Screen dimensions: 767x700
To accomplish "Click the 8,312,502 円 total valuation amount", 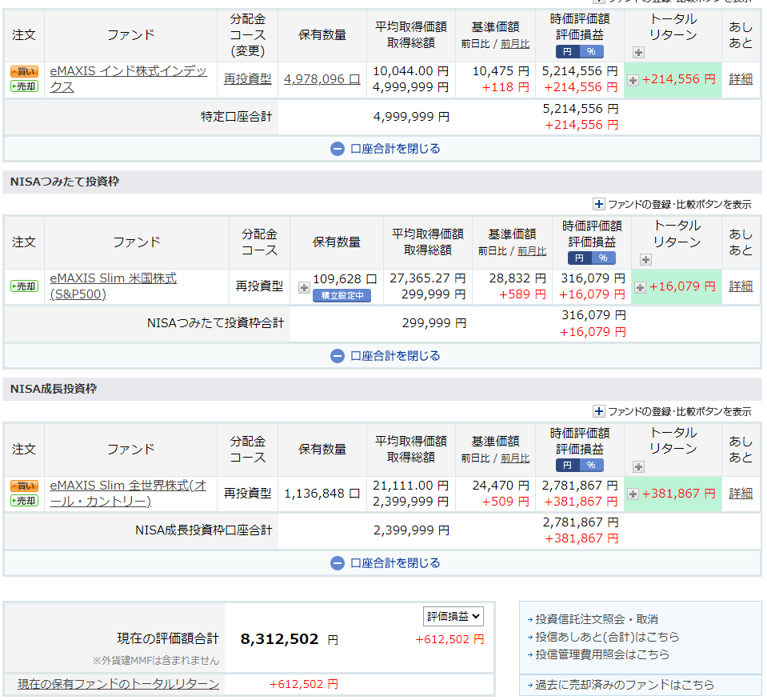I will coord(289,639).
